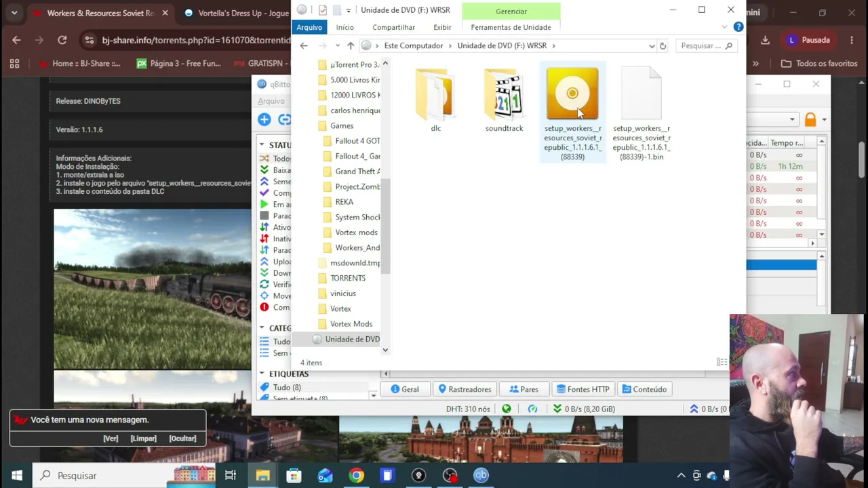This screenshot has height=488, width=868.
Task: Collapse the STATUS section in qBittorrent
Action: point(262,144)
